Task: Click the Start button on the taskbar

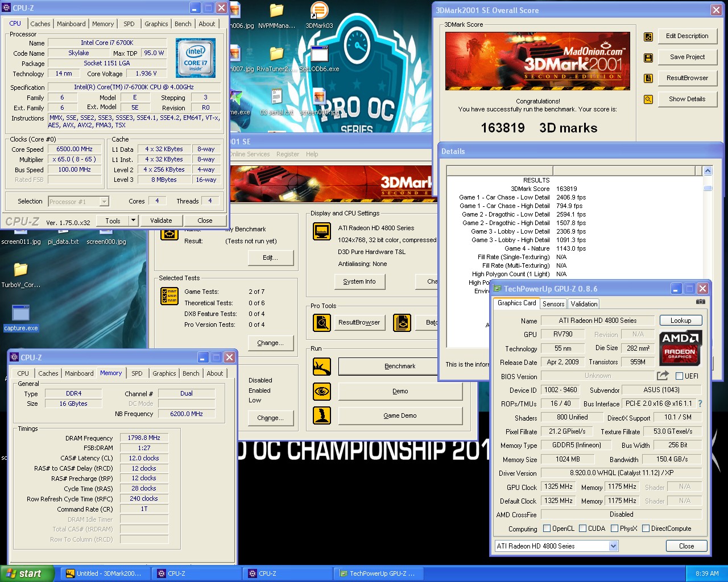Action: (27, 573)
